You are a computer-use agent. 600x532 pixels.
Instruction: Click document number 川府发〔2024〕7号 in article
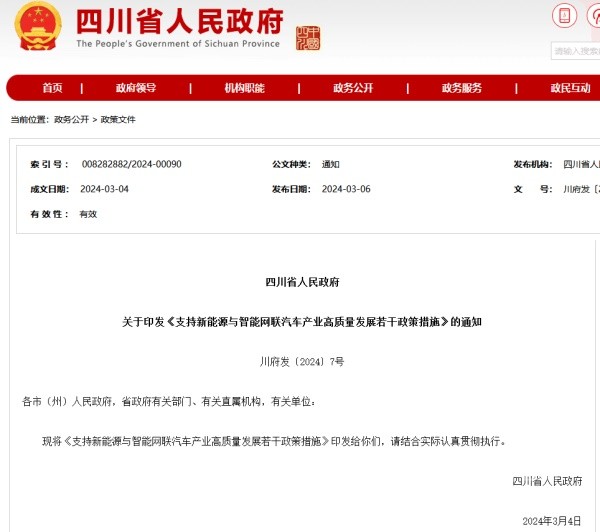click(302, 362)
